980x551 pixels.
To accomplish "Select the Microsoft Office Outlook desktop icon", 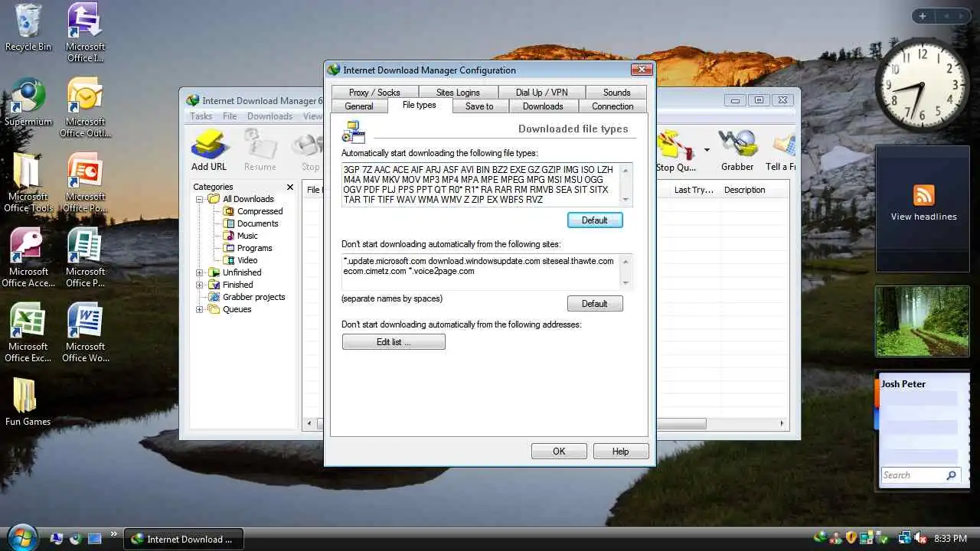I will (x=85, y=108).
